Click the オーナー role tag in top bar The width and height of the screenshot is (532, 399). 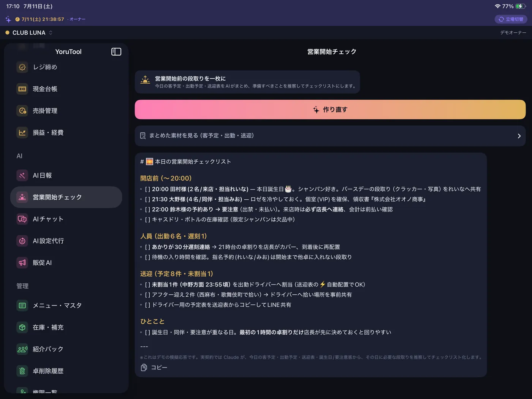(x=78, y=19)
